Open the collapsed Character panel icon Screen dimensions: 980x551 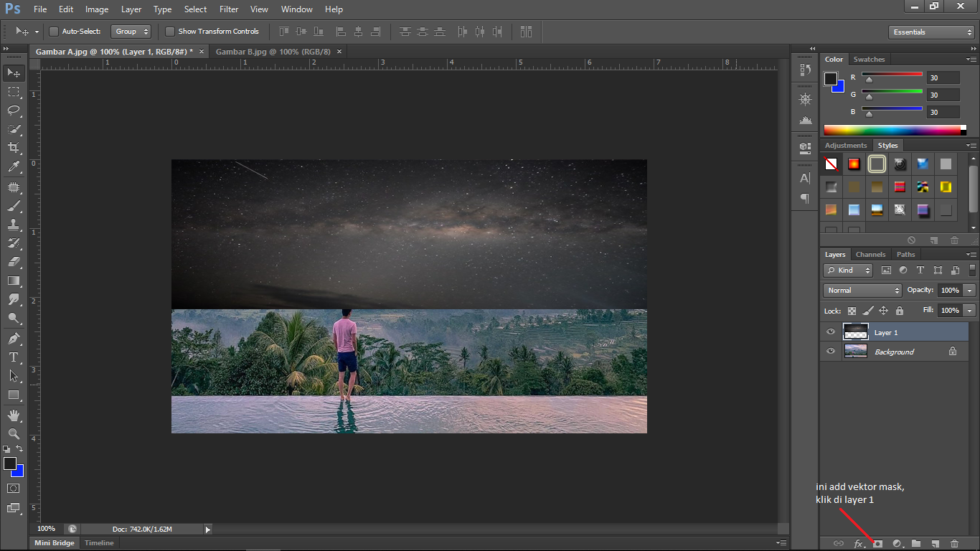click(805, 178)
